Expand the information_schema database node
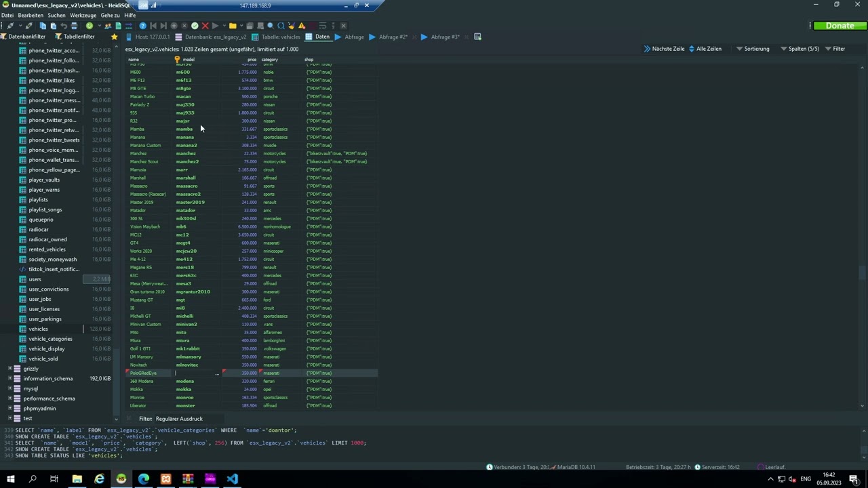 click(10, 379)
